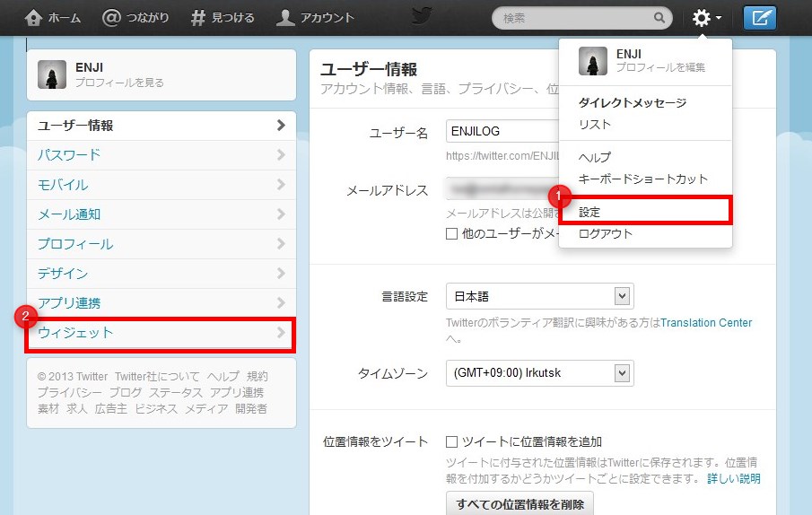This screenshot has height=515, width=812.
Task: Click chevron on ユーザー情報 row
Action: click(281, 126)
